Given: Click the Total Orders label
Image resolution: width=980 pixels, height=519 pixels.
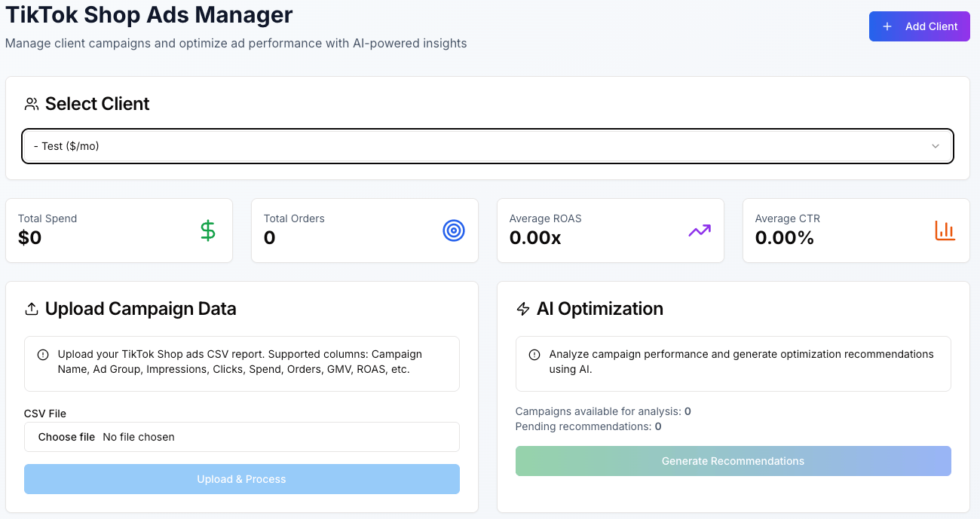Looking at the screenshot, I should coord(294,218).
